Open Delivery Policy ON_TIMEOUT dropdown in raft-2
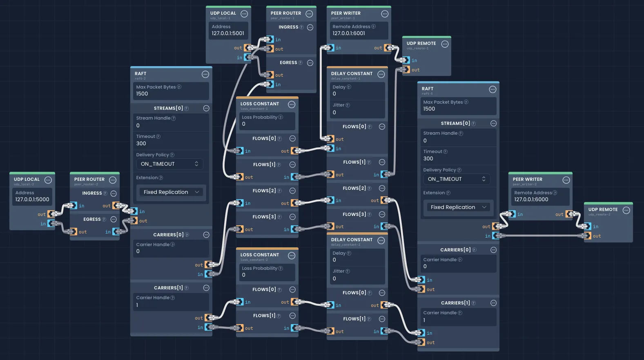Screen dimensions: 644x360 (169, 164)
